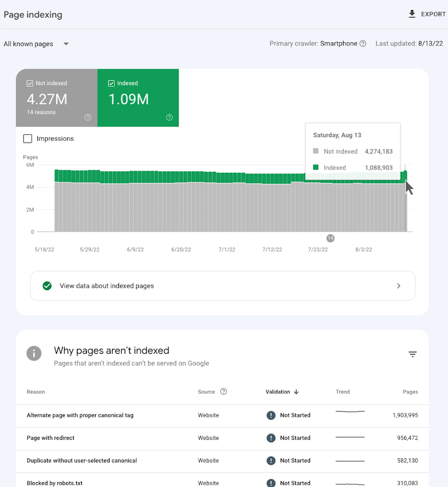Click the Pages column header

[410, 391]
